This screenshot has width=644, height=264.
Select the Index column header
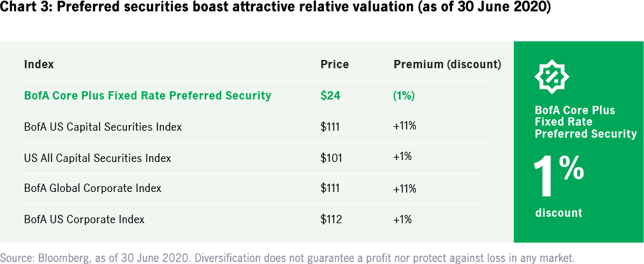click(x=39, y=64)
